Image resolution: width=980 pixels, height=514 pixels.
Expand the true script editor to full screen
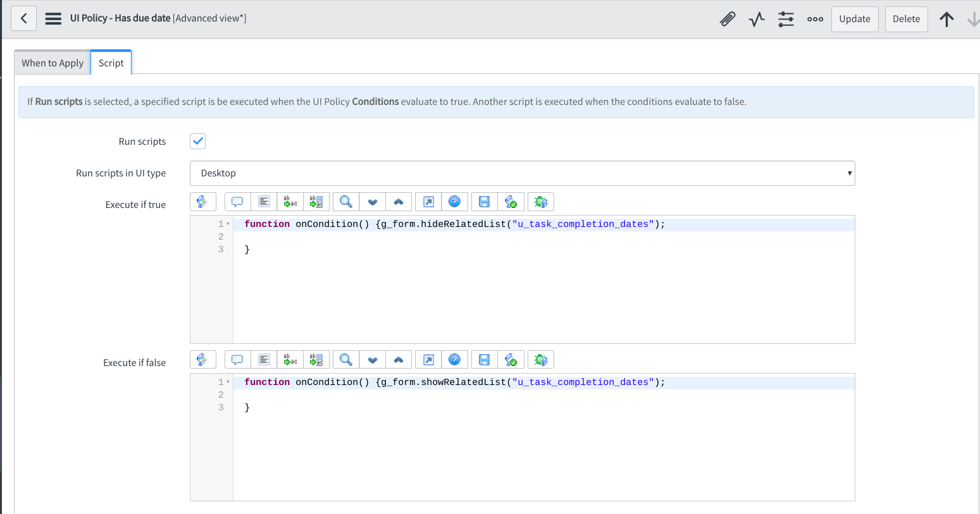[x=428, y=201]
